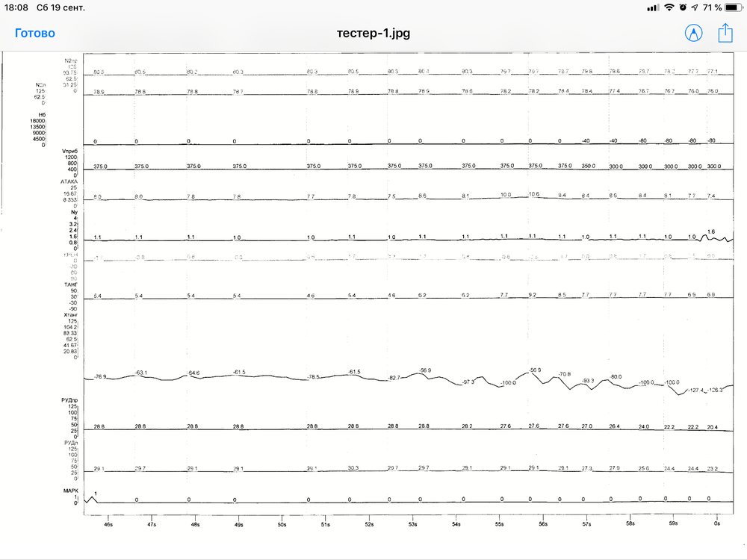Image resolution: width=747 pixels, height=560 pixels.
Task: Tap the Хтанг channel label
Action: (70, 315)
